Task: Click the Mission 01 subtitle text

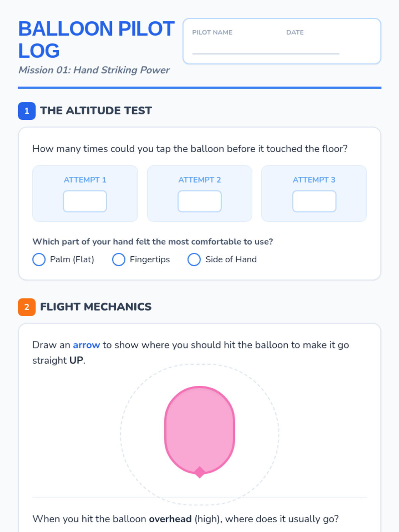Action: tap(94, 70)
